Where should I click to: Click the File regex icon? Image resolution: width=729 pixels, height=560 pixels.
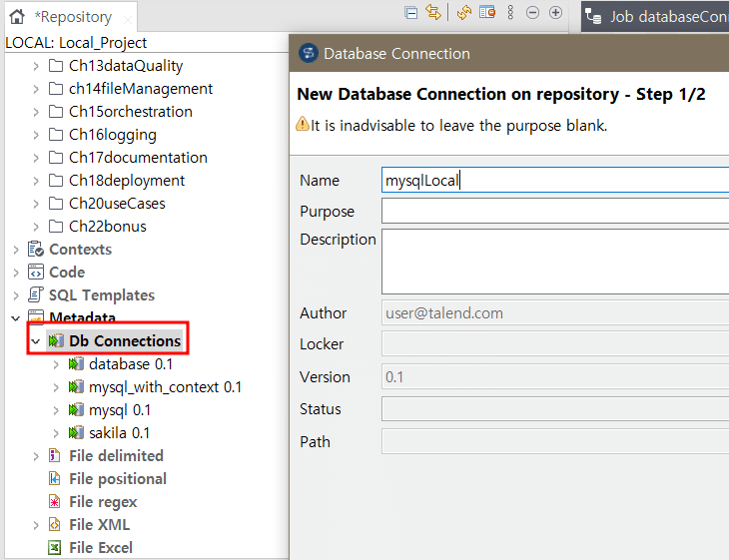(54, 501)
